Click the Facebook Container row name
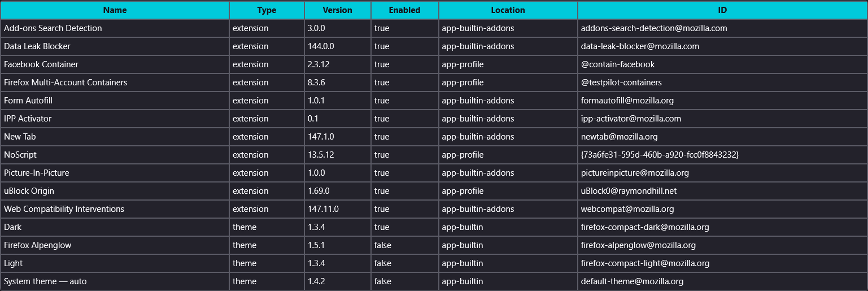Viewport: 868px width, 291px height. (41, 64)
